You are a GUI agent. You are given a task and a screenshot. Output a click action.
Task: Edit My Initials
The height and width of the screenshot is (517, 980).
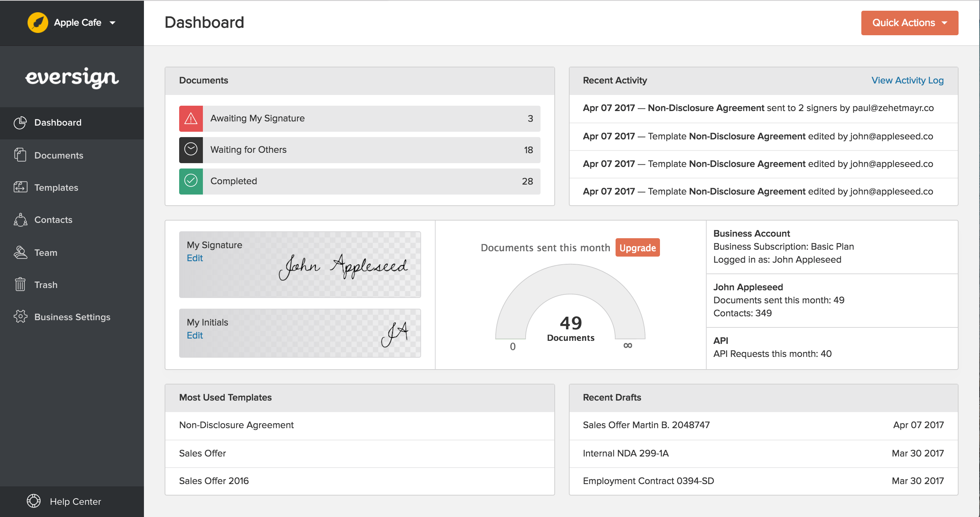pos(195,335)
